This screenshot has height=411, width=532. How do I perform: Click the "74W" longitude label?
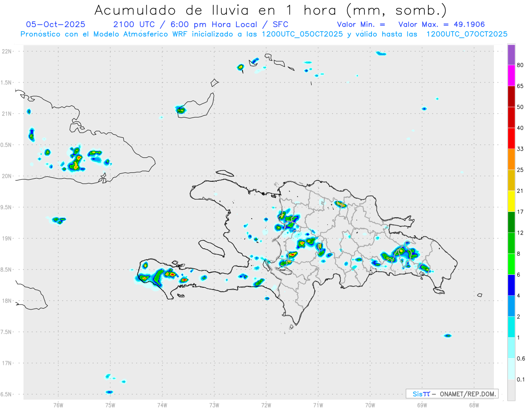pyautogui.click(x=162, y=405)
